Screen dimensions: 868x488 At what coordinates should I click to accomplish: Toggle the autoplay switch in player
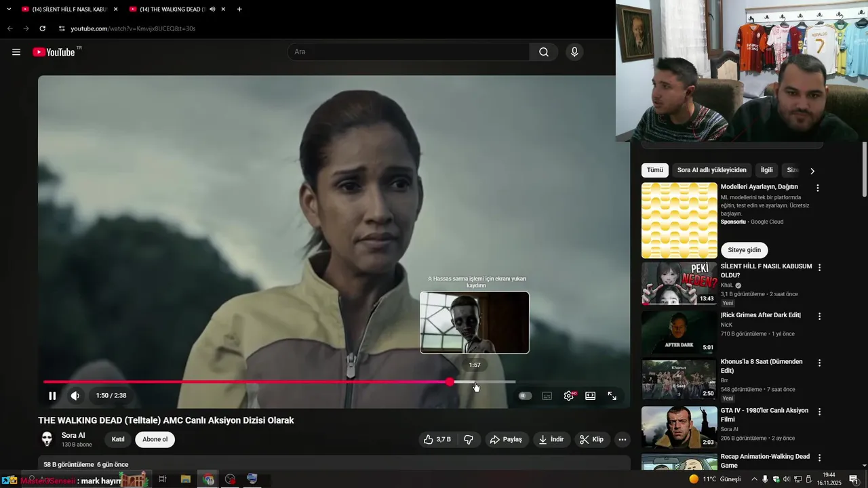click(526, 396)
